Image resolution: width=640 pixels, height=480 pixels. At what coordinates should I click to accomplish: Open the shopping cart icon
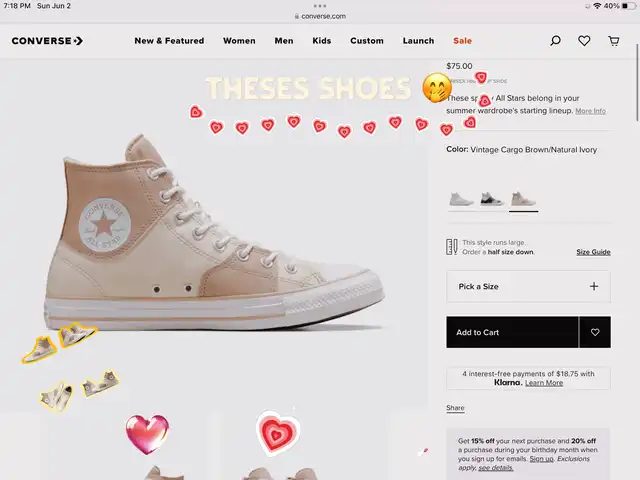613,40
